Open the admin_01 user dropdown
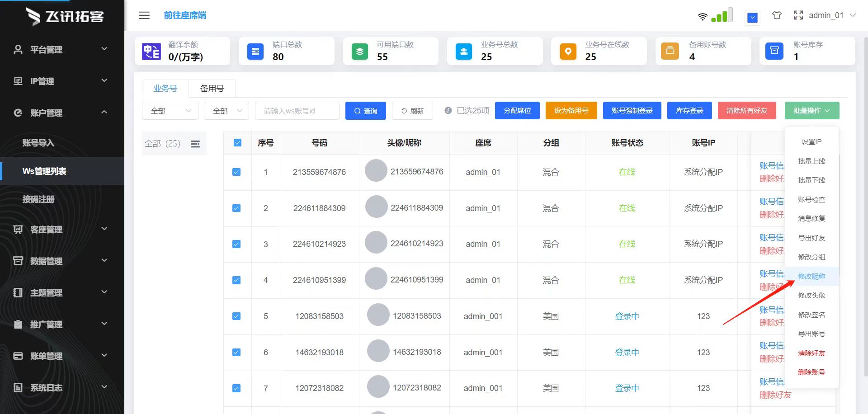This screenshot has width=868, height=414. point(832,15)
